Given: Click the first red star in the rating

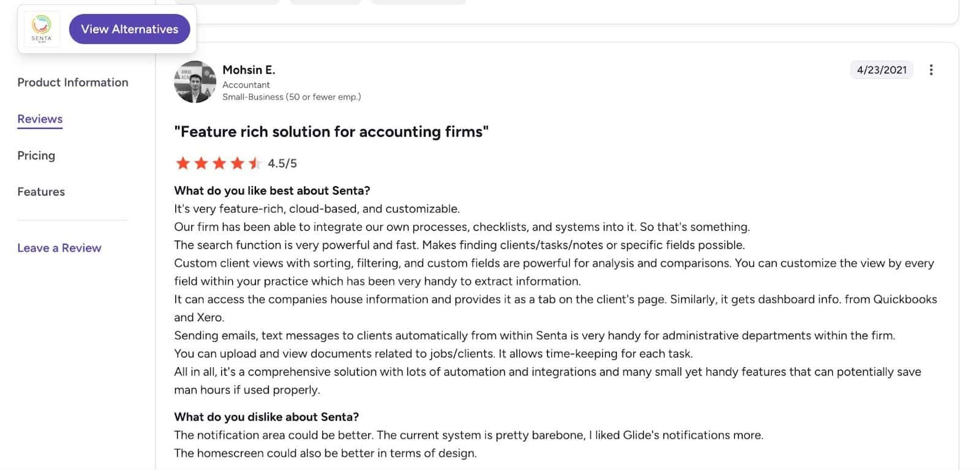Looking at the screenshot, I should (183, 163).
